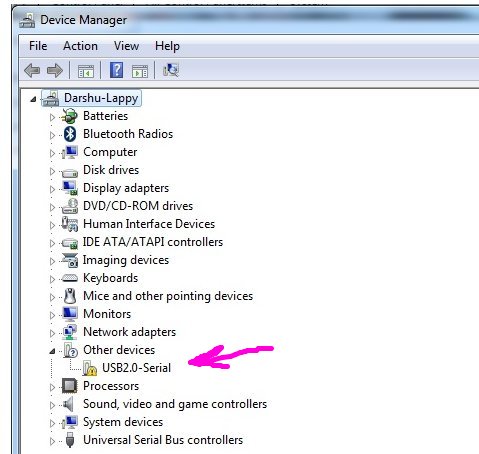Expand the Network adapters node arrow
Screen dimensions: 479x454
point(52,333)
